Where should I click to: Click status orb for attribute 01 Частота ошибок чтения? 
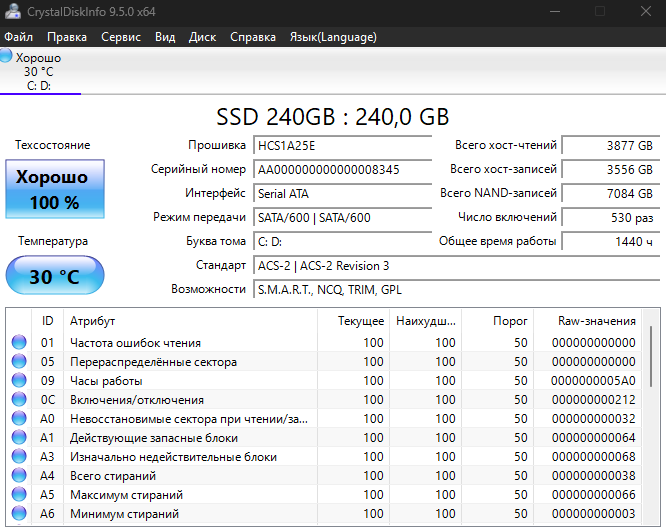tap(19, 342)
